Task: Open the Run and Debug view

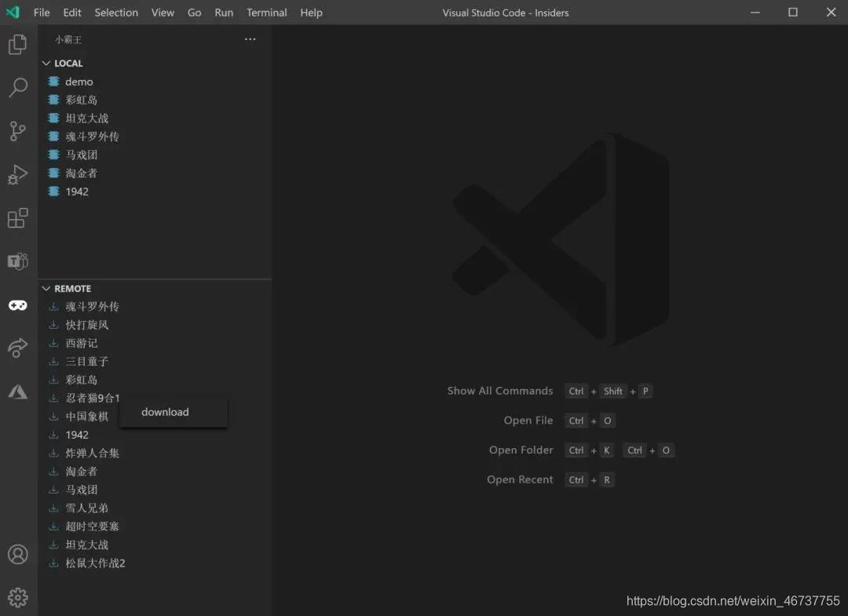Action: click(x=18, y=174)
